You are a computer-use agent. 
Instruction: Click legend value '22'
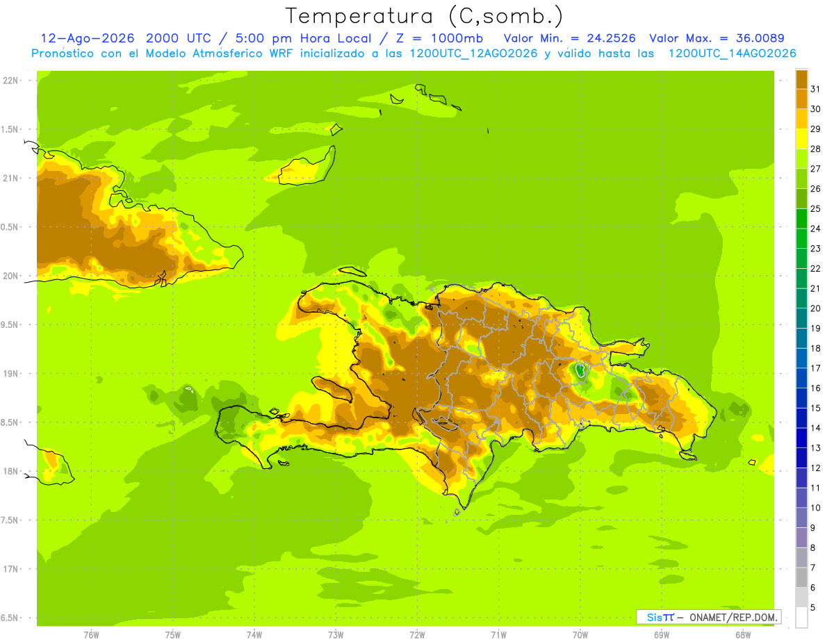click(815, 268)
